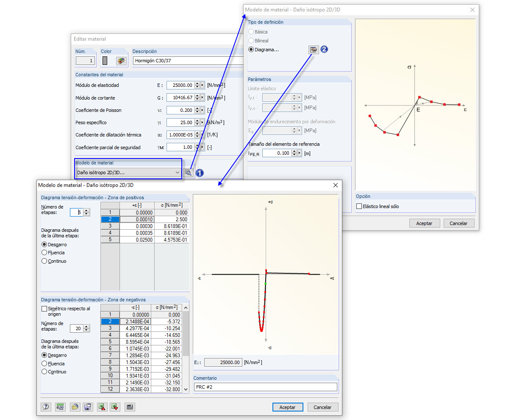Select positive table cell 0.02500
This screenshot has width=511, height=420.
(137, 240)
